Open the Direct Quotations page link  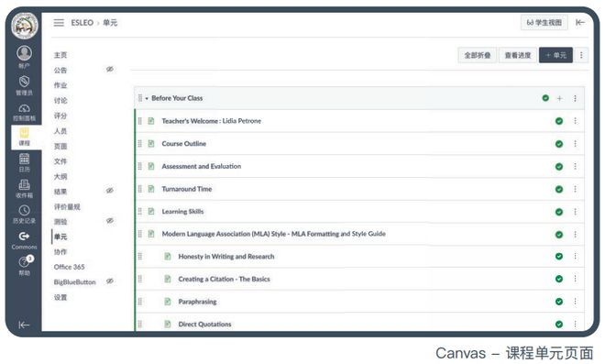[x=205, y=325]
